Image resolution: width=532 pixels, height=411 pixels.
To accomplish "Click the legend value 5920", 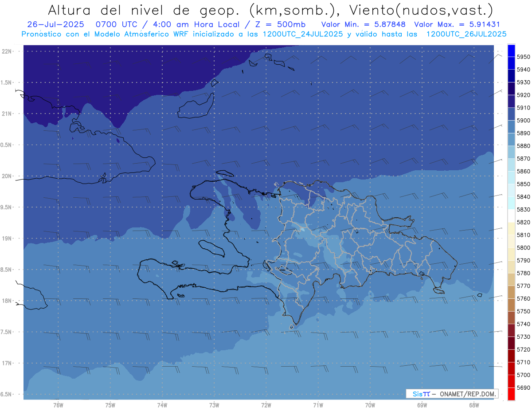I will point(523,95).
